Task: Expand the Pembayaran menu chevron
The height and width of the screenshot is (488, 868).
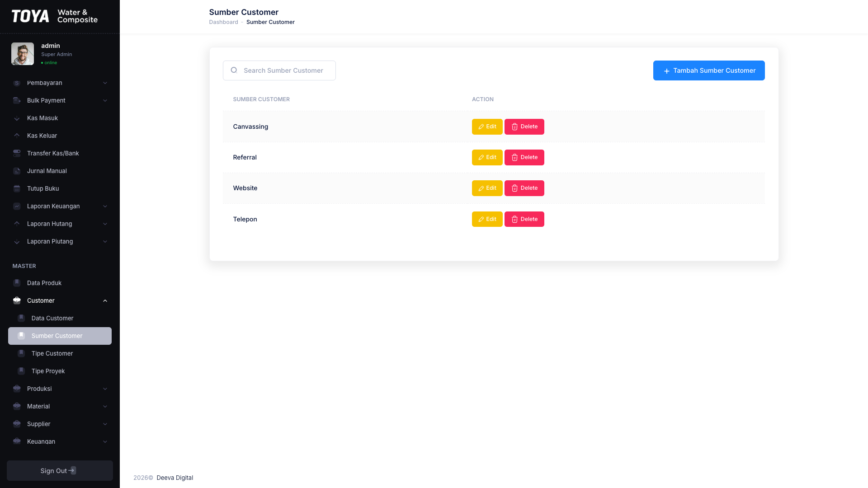Action: coord(105,83)
